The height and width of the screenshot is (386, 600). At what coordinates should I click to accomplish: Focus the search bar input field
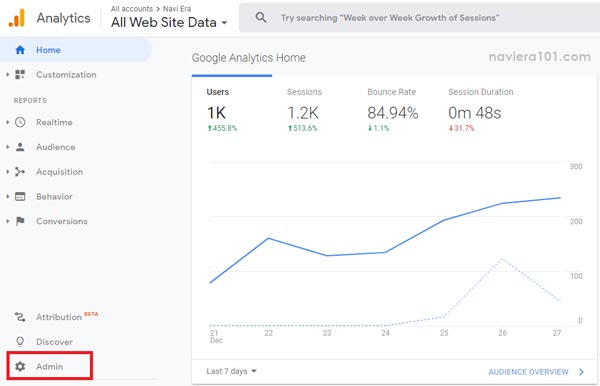pyautogui.click(x=419, y=18)
